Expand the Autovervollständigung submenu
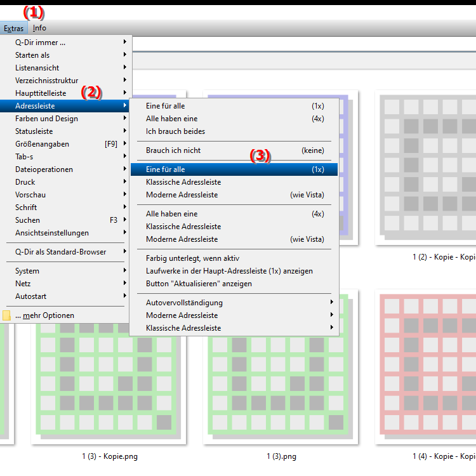This screenshot has height=476, width=476. click(234, 303)
